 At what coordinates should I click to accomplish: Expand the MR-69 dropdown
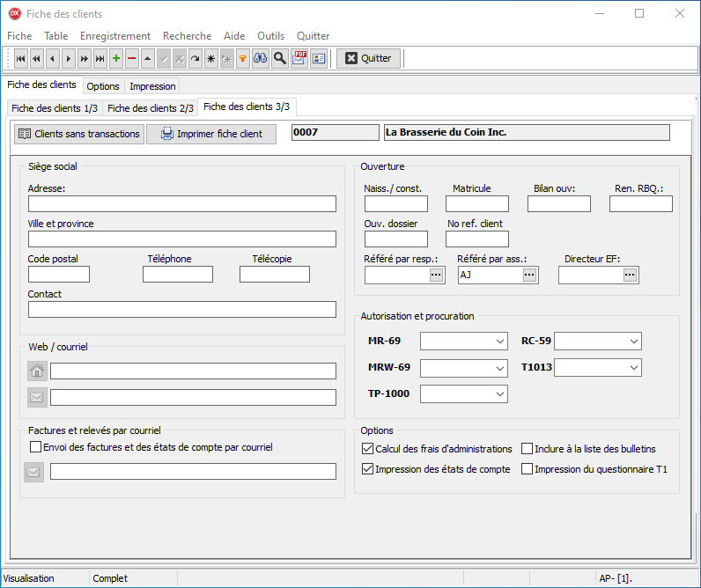[x=500, y=342]
